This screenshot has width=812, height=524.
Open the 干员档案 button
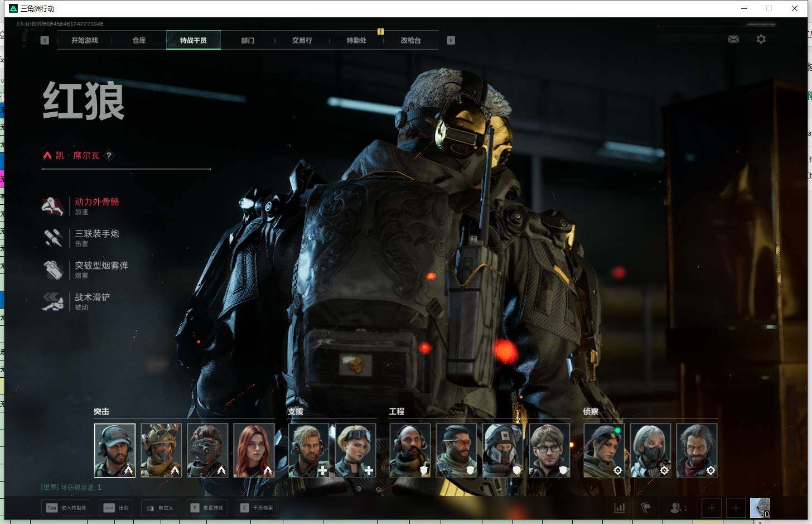258,508
